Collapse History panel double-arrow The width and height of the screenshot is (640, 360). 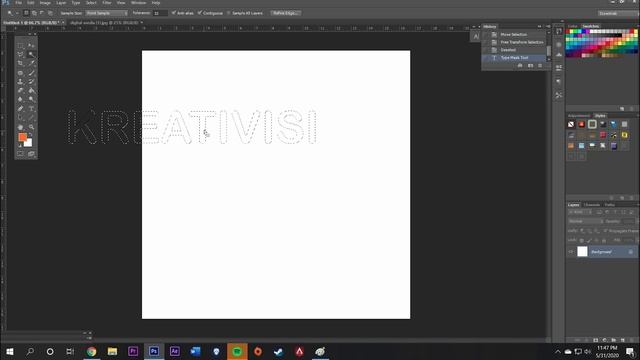click(539, 27)
